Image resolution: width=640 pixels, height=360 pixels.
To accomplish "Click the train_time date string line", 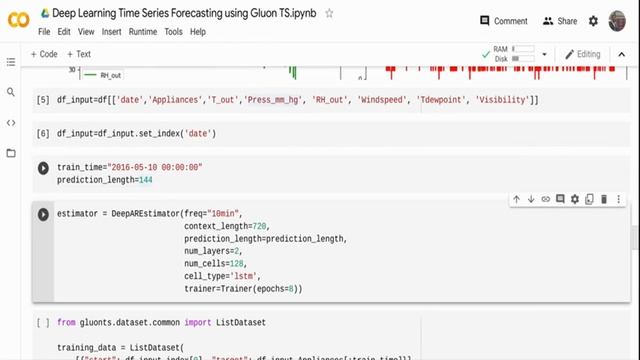I will click(x=129, y=167).
